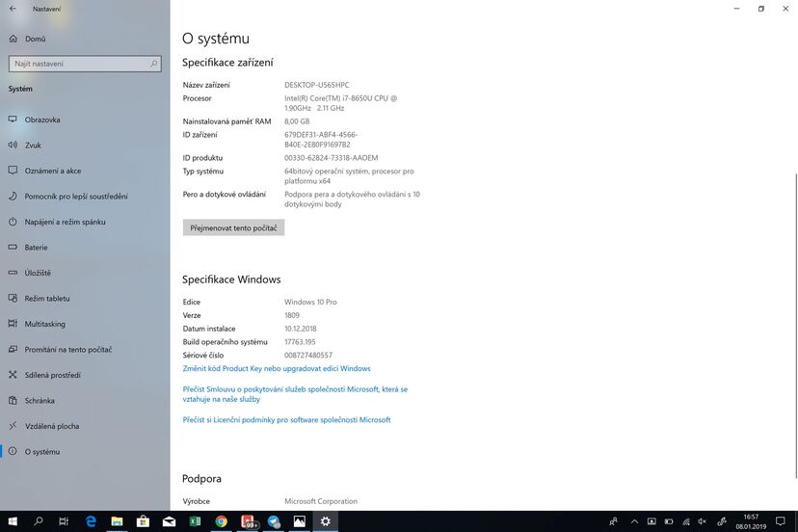Launch Google Chrome from taskbar

click(x=221, y=521)
